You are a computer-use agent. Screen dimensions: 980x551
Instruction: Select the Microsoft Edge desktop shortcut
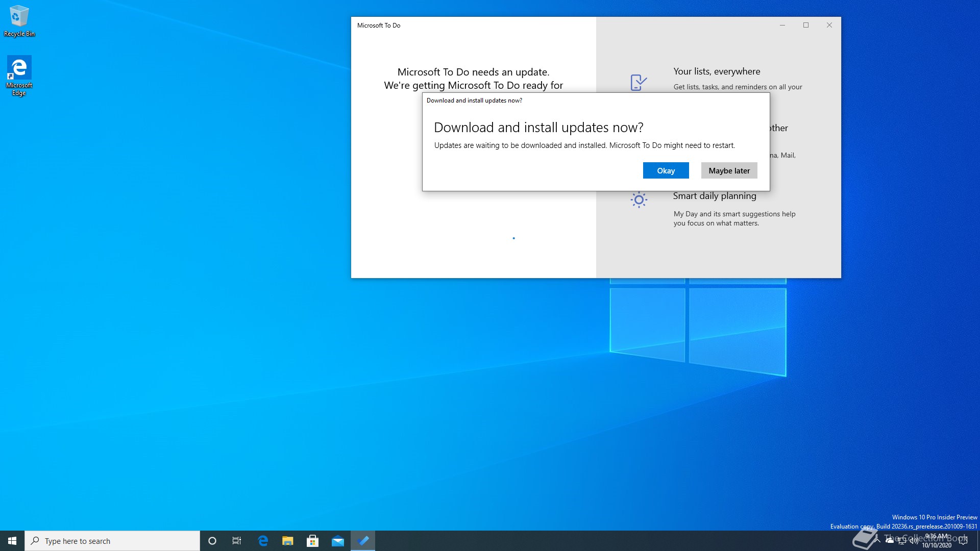tap(19, 76)
